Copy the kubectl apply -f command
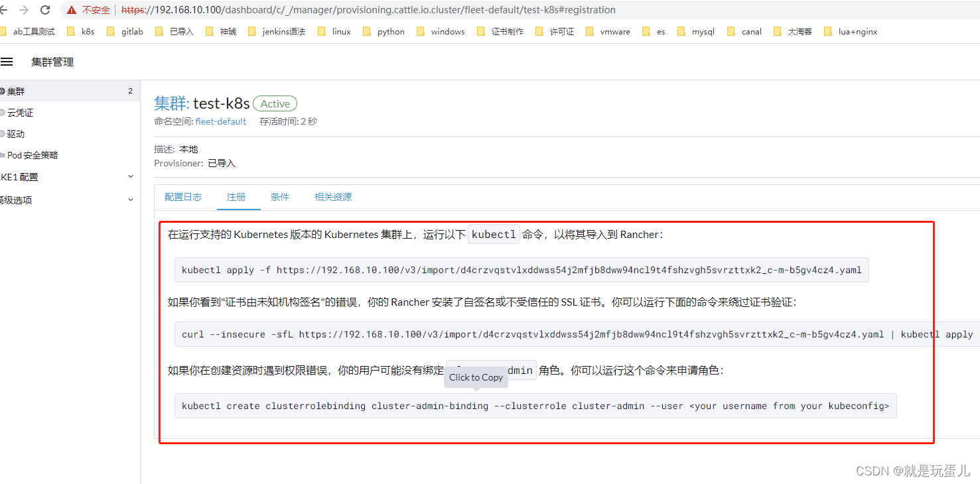 point(522,270)
